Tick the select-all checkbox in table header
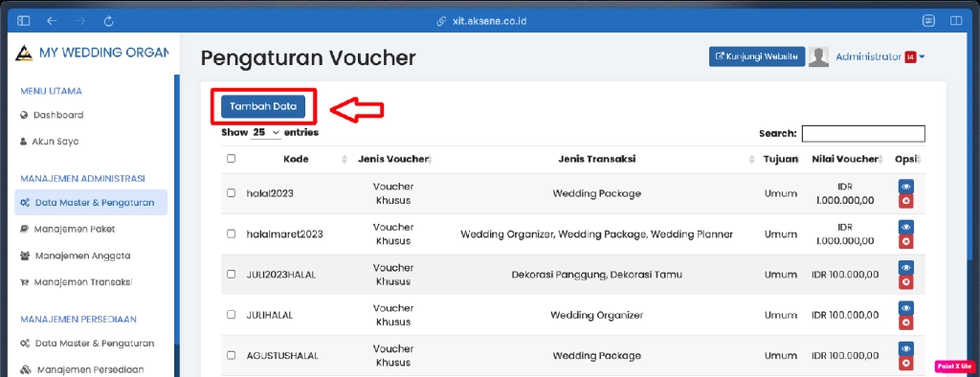Image resolution: width=980 pixels, height=377 pixels. tap(231, 159)
